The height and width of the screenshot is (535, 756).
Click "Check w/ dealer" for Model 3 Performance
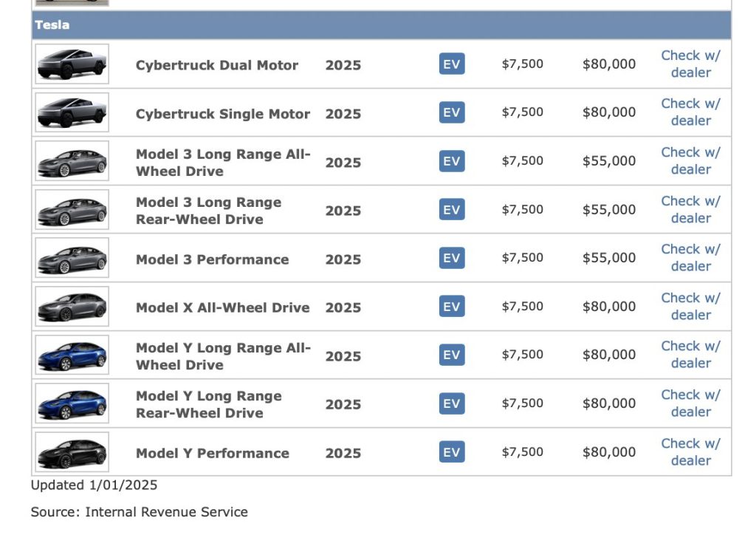click(690, 258)
